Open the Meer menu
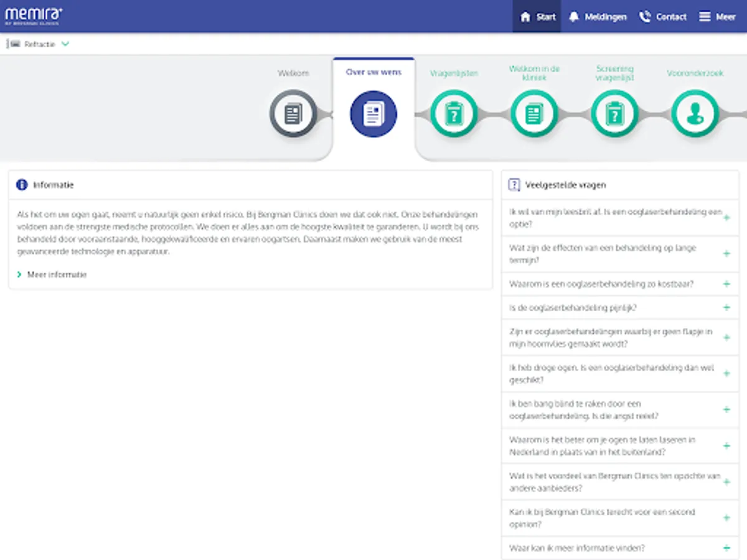Screen dimensions: 747x560 pyautogui.click(x=717, y=16)
